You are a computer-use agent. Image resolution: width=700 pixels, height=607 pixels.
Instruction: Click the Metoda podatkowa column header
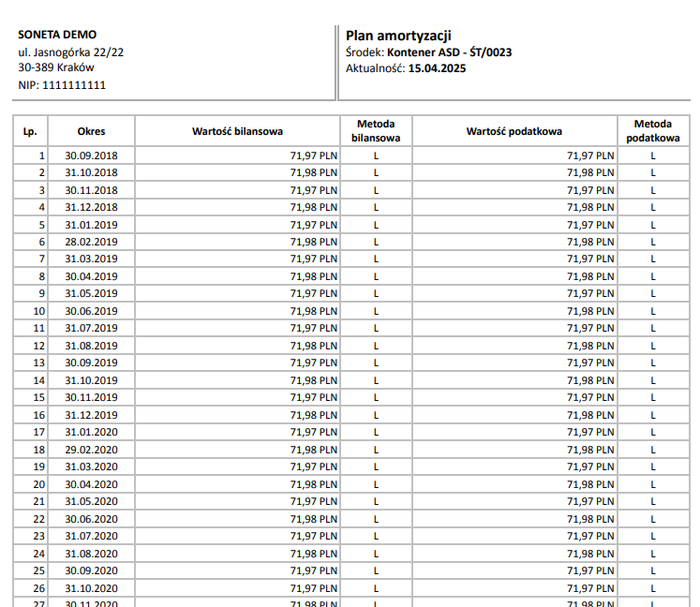tap(653, 130)
